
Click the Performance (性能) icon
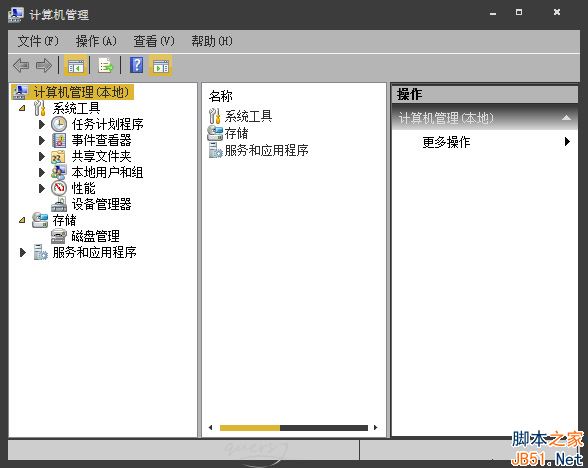(59, 188)
